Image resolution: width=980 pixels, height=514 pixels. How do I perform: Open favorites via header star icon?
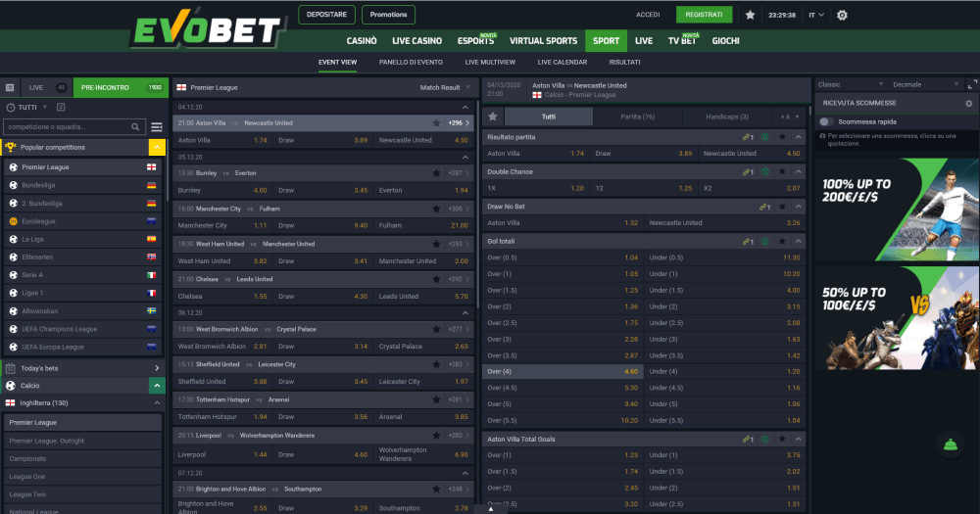750,15
